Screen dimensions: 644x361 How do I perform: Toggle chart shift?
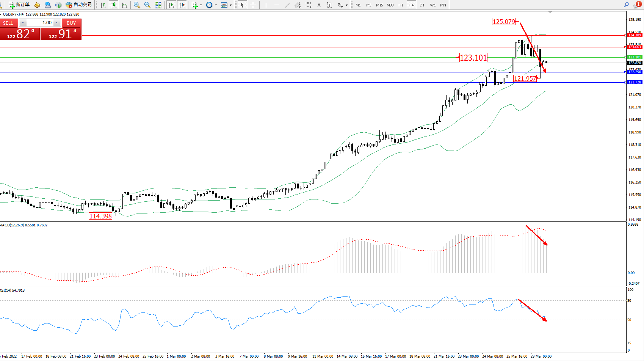coord(182,5)
